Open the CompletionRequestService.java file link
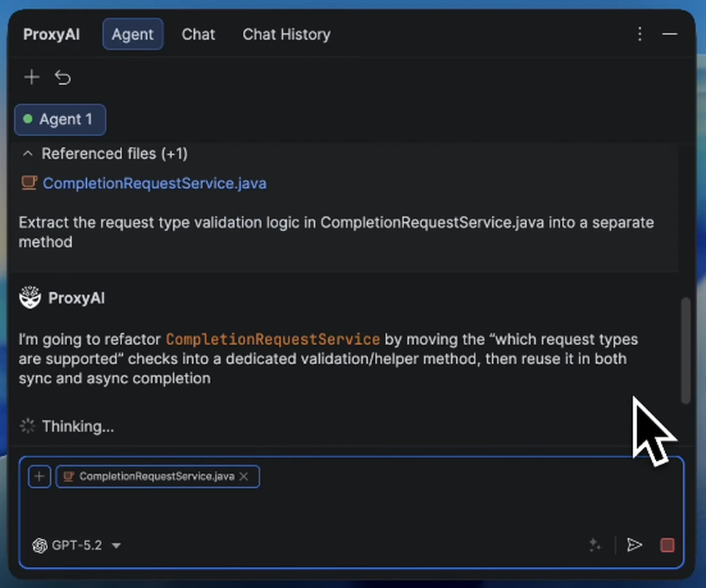The height and width of the screenshot is (588, 706). click(x=154, y=183)
